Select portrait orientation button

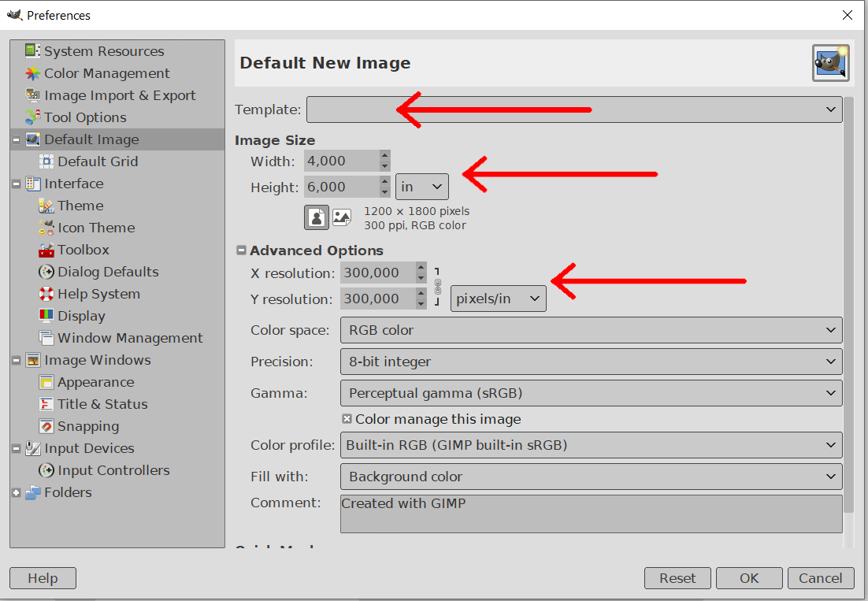point(317,217)
